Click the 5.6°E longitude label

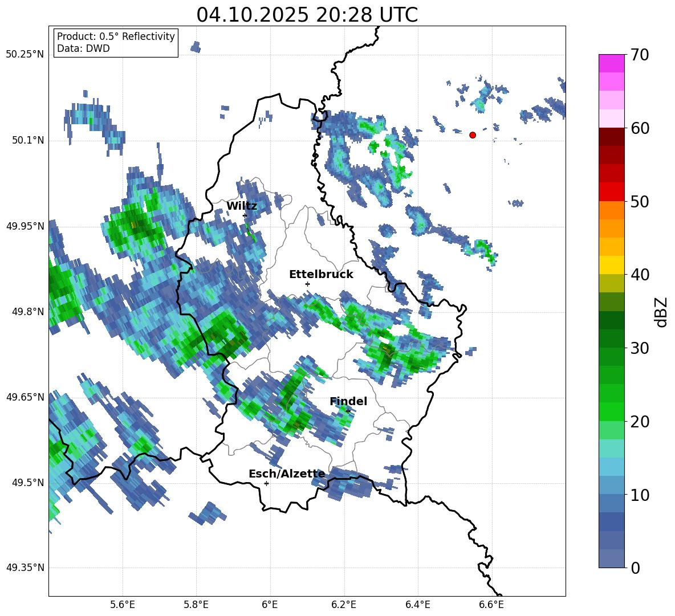click(123, 605)
